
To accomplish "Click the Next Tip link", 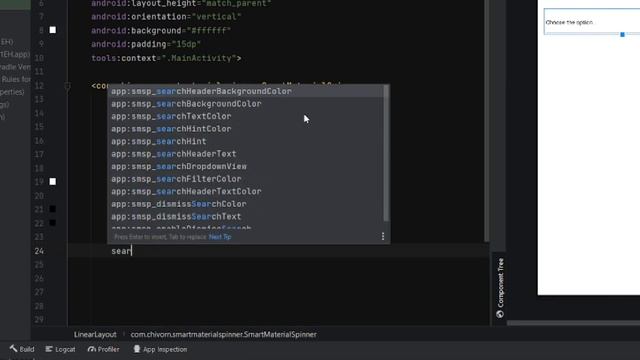I will point(220,237).
